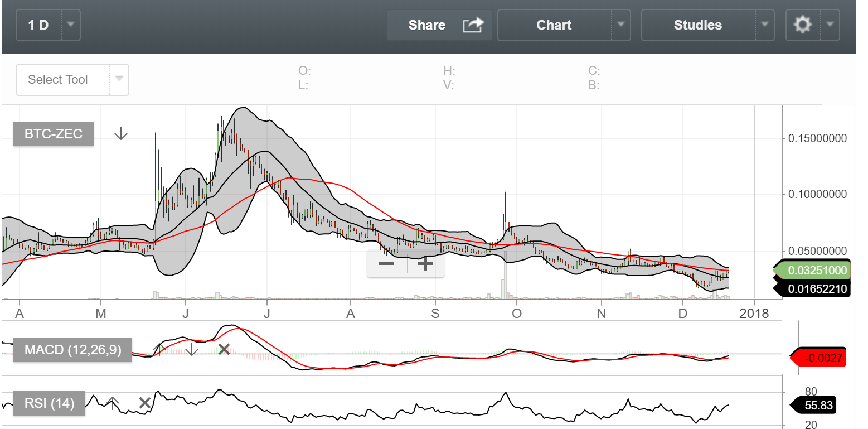
Task: Click the black 0.01652210 price tag
Action: coord(812,288)
